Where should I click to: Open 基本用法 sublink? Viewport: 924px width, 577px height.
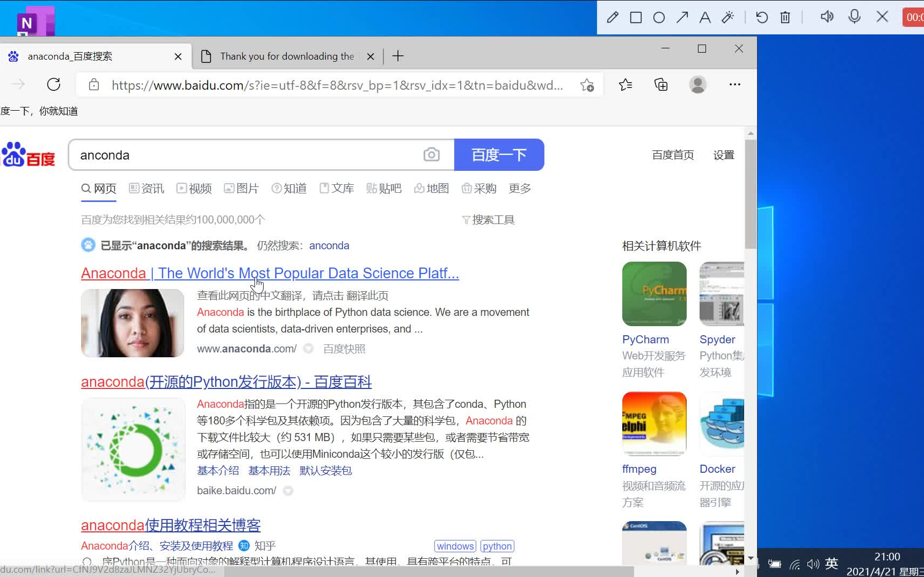point(269,471)
